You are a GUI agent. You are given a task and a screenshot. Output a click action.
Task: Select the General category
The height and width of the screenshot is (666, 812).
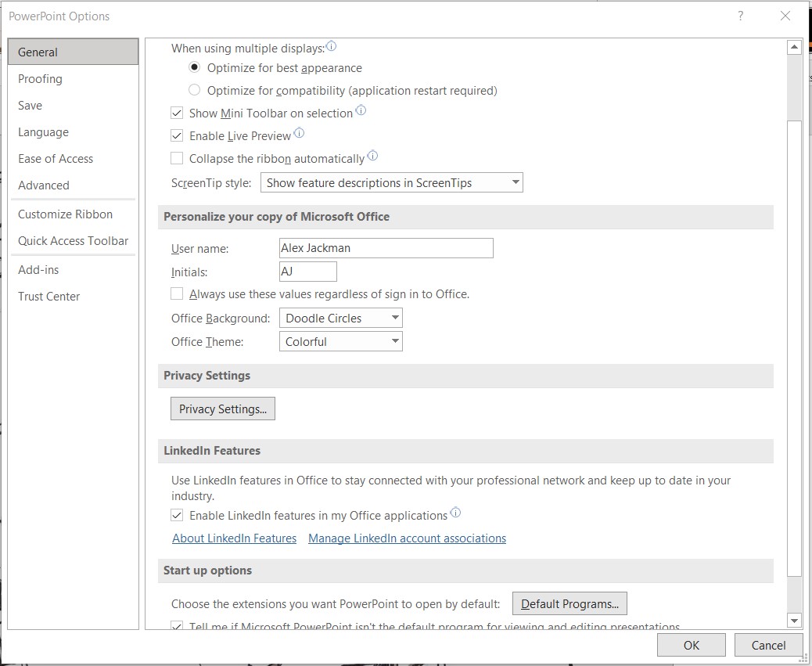(74, 52)
